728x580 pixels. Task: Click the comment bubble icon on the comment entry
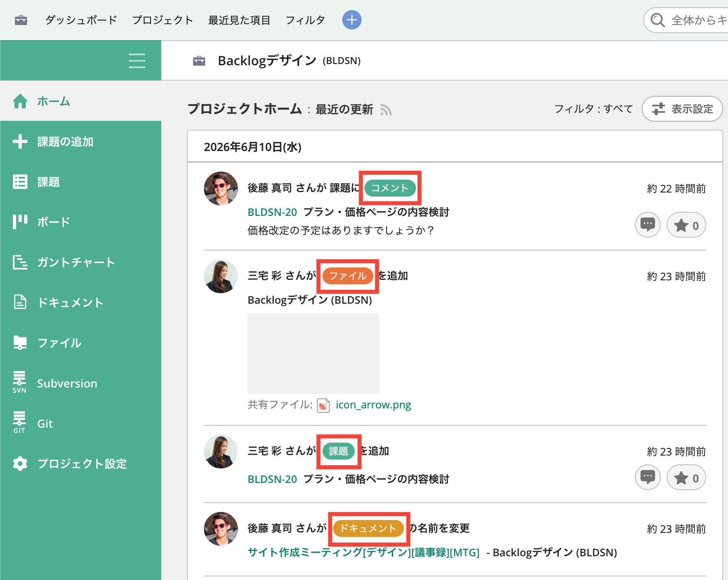[x=648, y=225]
